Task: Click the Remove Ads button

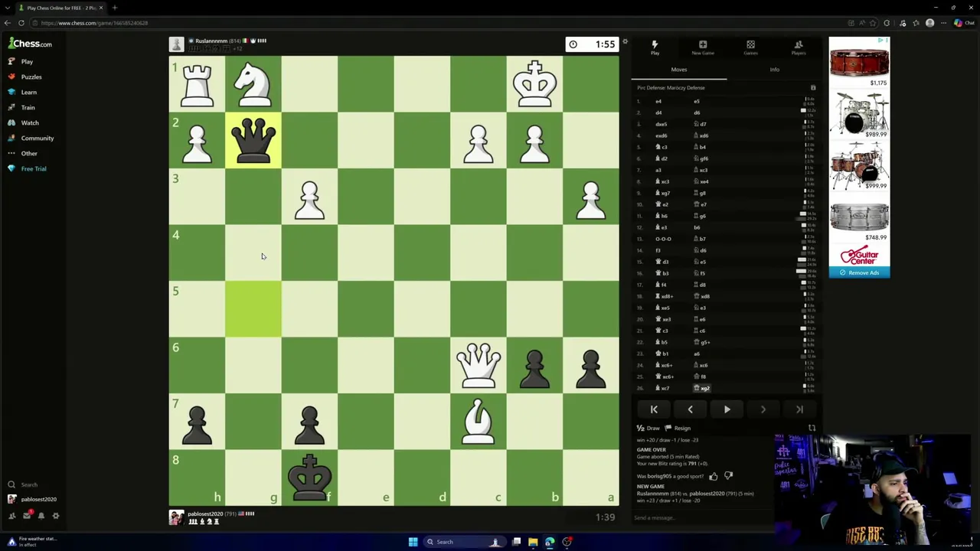Action: tap(859, 272)
